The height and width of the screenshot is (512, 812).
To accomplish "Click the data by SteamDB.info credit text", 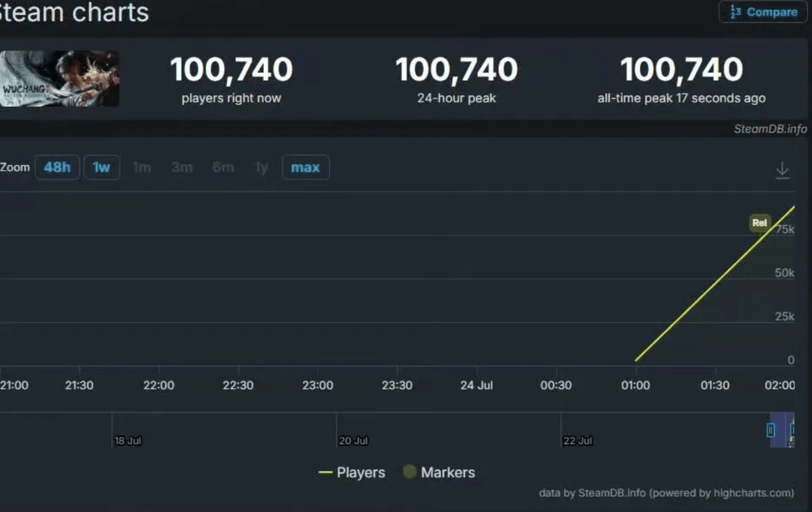I will coord(666,493).
